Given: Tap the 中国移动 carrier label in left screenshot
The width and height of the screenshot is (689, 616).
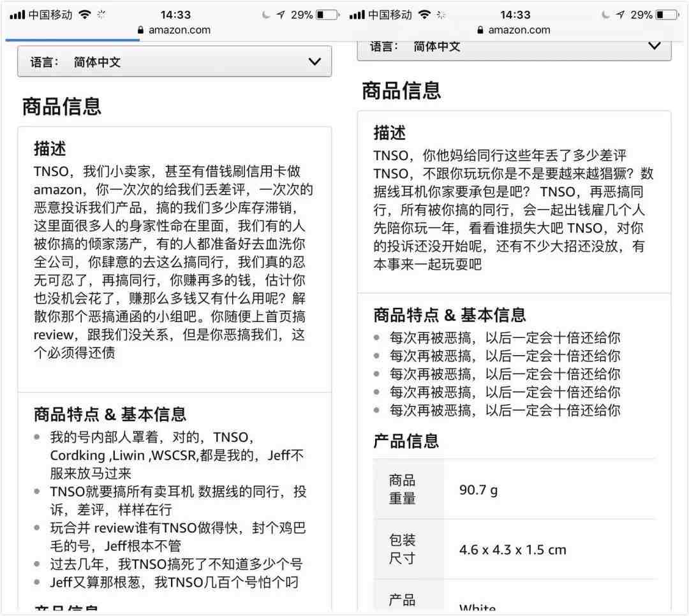Looking at the screenshot, I should pos(50,15).
